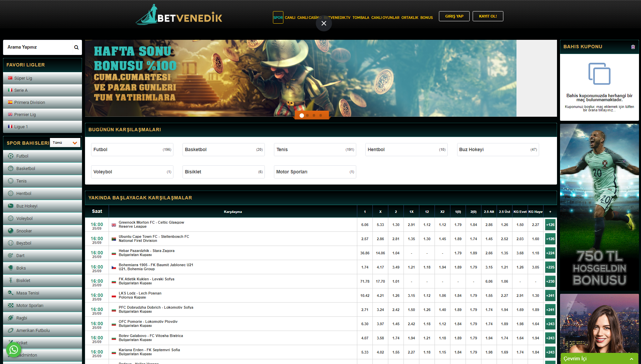Image resolution: width=641 pixels, height=364 pixels.
Task: Click the Boks glove icon
Action: tap(11, 268)
